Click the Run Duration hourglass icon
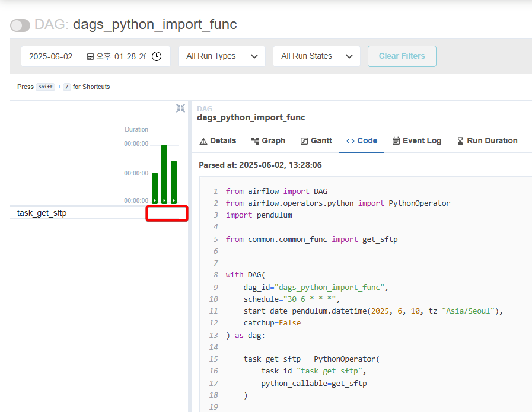The width and height of the screenshot is (532, 412). 460,141
